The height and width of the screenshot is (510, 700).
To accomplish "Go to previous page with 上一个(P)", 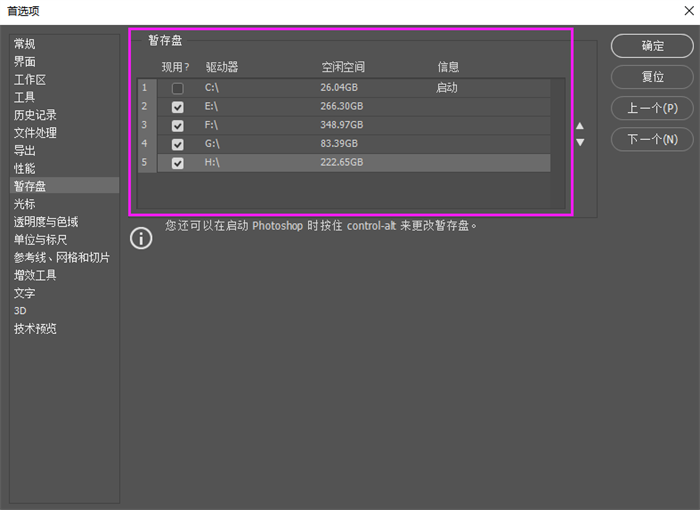I will [x=652, y=108].
